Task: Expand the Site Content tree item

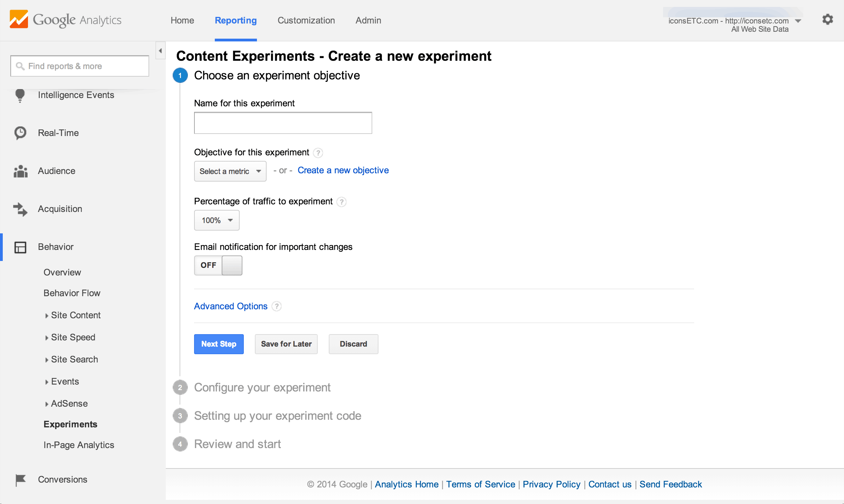Action: [46, 315]
